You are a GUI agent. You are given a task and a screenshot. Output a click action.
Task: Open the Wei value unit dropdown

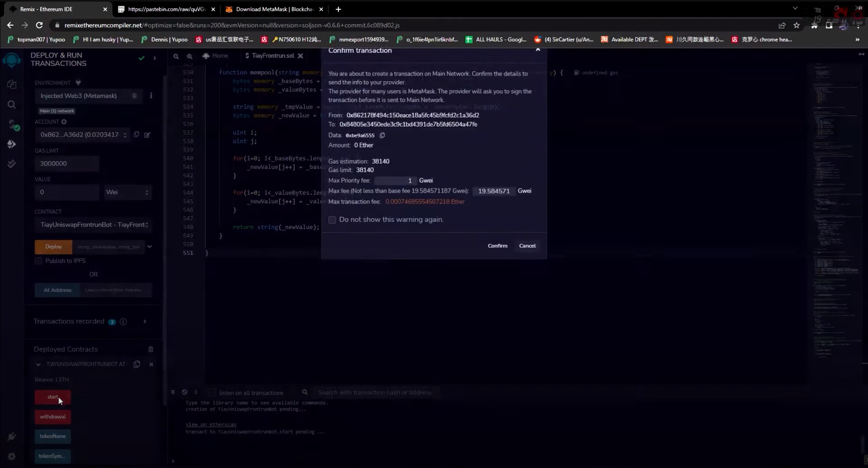click(x=127, y=192)
